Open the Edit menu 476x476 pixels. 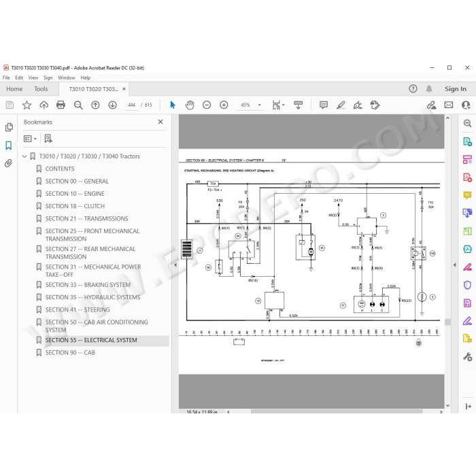pos(19,78)
